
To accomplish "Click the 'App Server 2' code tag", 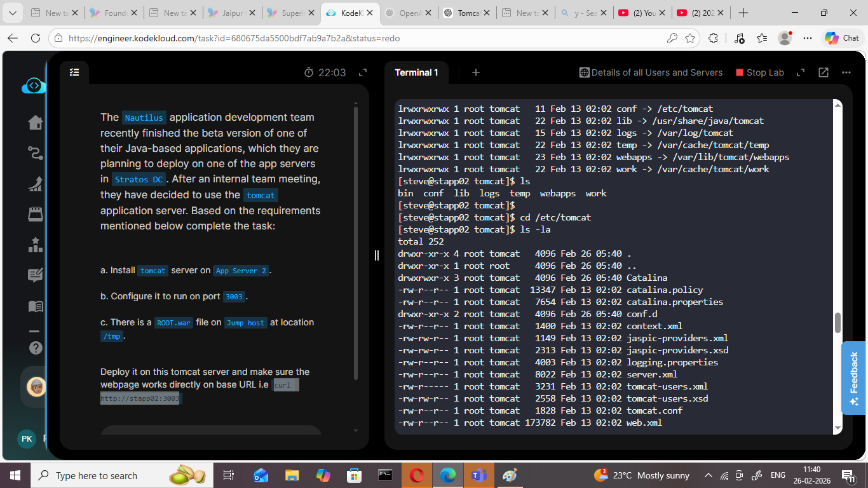I will point(241,271).
